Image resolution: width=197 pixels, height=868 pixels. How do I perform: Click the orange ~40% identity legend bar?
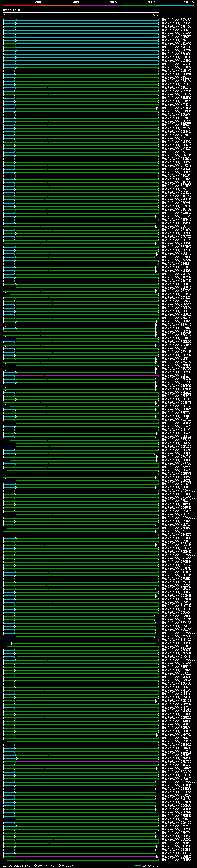click(60, 6)
